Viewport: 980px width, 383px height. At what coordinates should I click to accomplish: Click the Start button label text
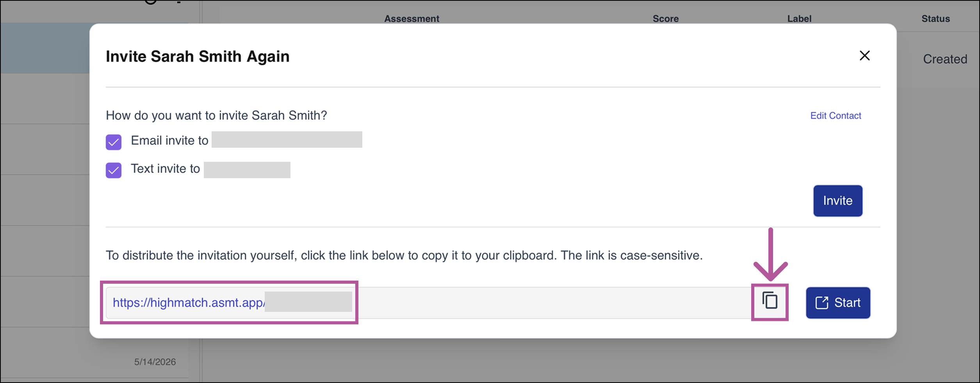[x=847, y=303]
